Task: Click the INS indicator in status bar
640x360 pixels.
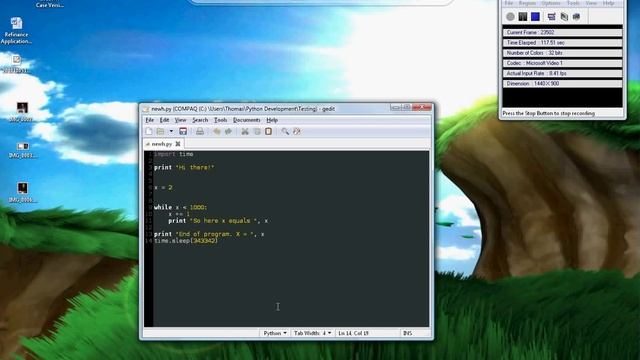Action: tap(407, 333)
